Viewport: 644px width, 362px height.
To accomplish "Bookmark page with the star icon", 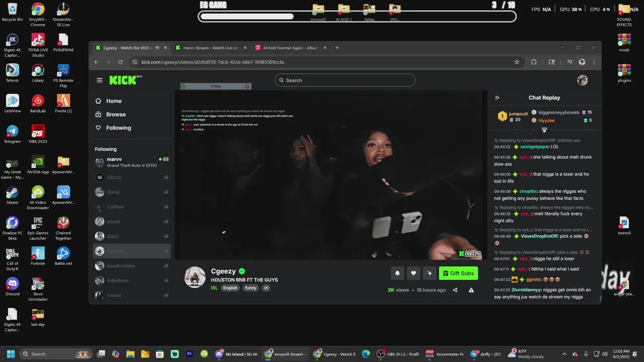I will pos(517,62).
